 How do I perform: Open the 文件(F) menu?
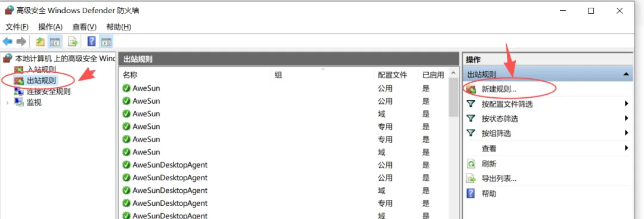[17, 27]
